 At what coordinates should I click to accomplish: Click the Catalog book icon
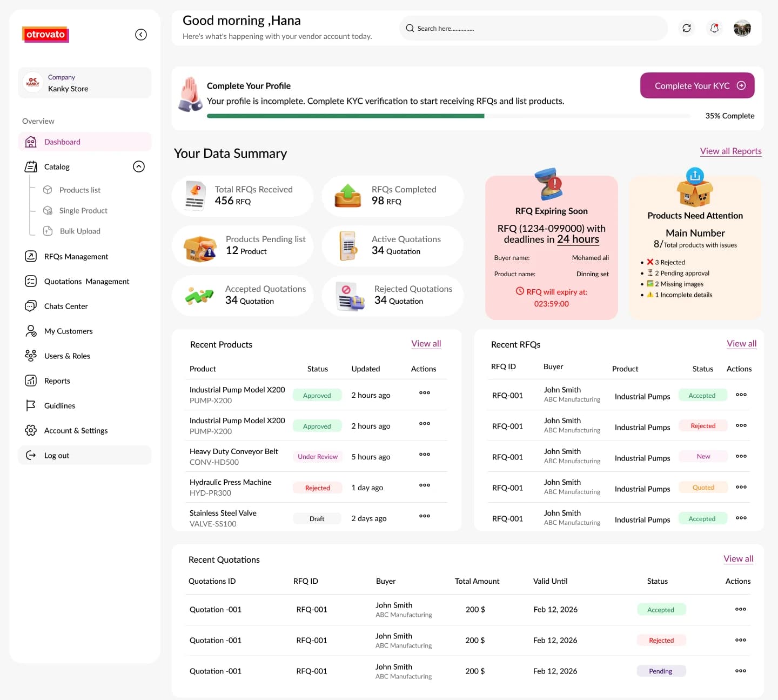31,167
